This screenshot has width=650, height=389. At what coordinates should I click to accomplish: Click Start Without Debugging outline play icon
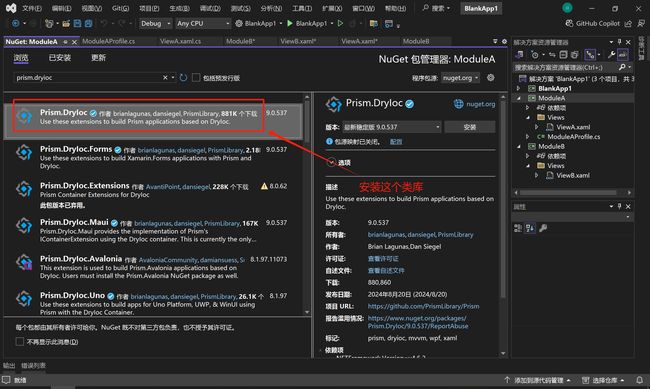tap(340, 24)
